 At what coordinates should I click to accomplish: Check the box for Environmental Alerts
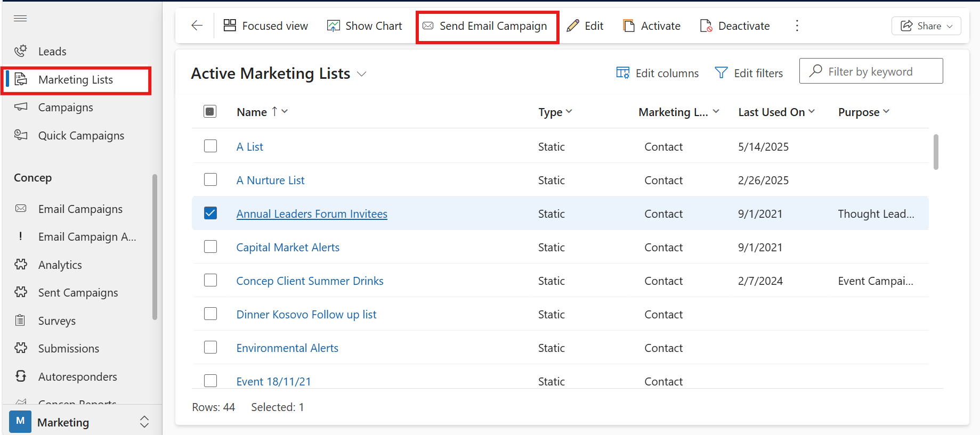pos(210,347)
